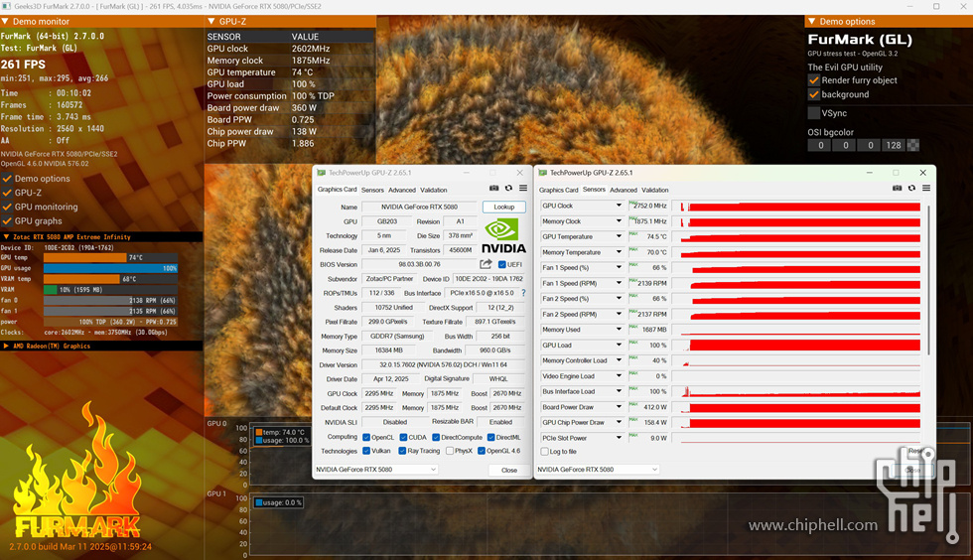Image resolution: width=973 pixels, height=560 pixels.
Task: Toggle GPU graphs checkbox
Action: (x=8, y=221)
